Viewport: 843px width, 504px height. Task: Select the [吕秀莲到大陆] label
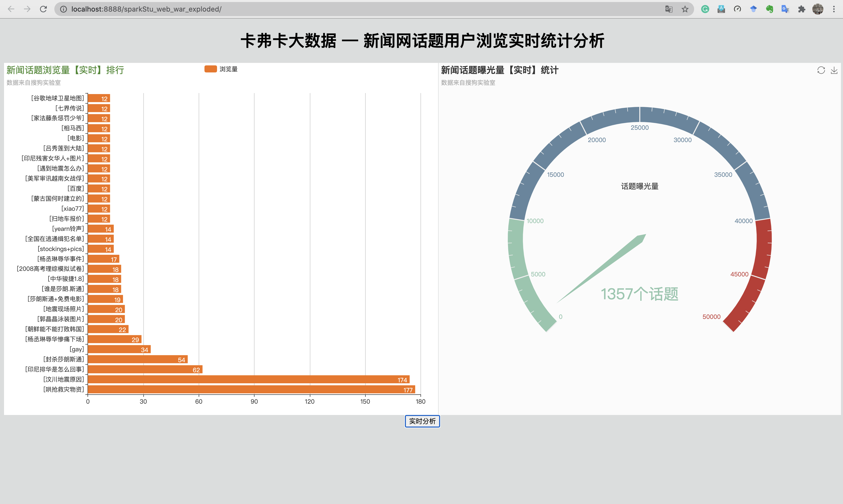[63, 148]
